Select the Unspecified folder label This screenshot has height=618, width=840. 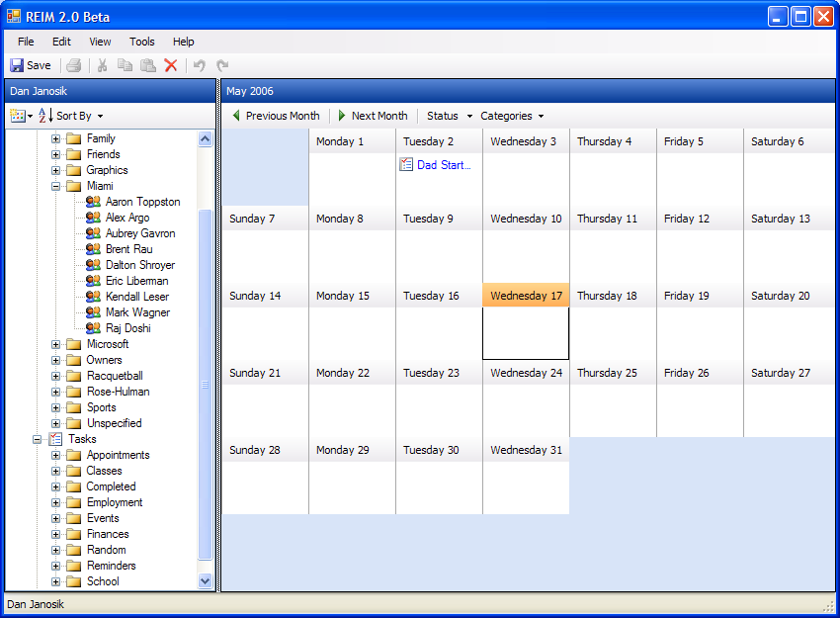(x=114, y=423)
